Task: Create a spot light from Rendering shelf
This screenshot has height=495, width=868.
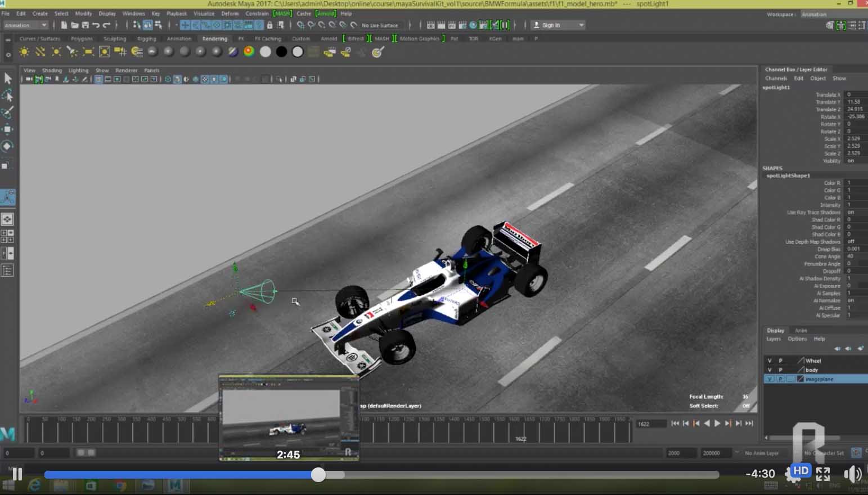Action: [72, 52]
